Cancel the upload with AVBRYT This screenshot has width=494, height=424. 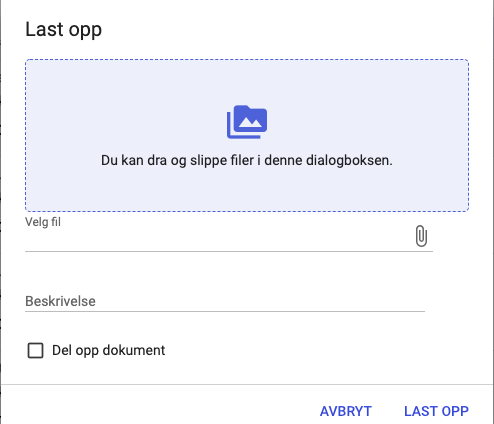point(346,411)
